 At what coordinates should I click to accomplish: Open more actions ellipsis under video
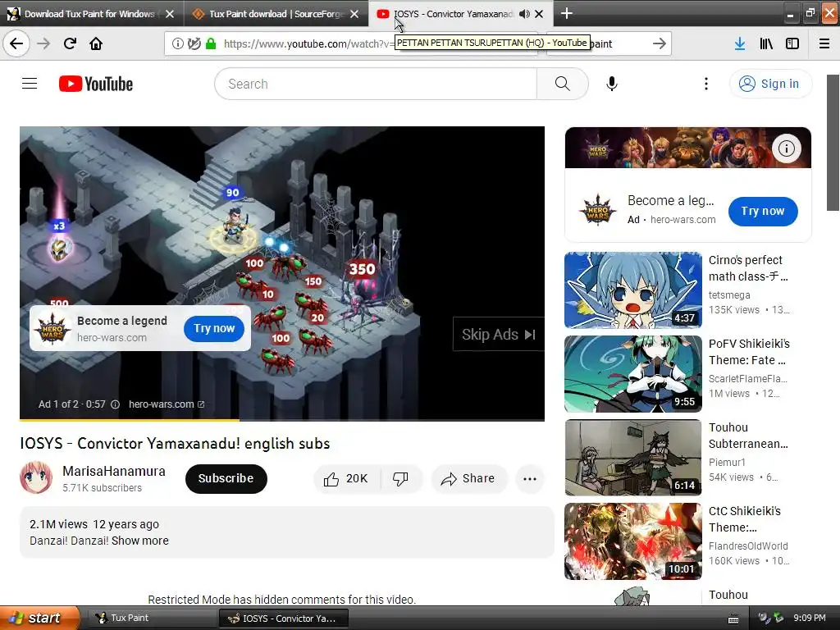pos(530,479)
